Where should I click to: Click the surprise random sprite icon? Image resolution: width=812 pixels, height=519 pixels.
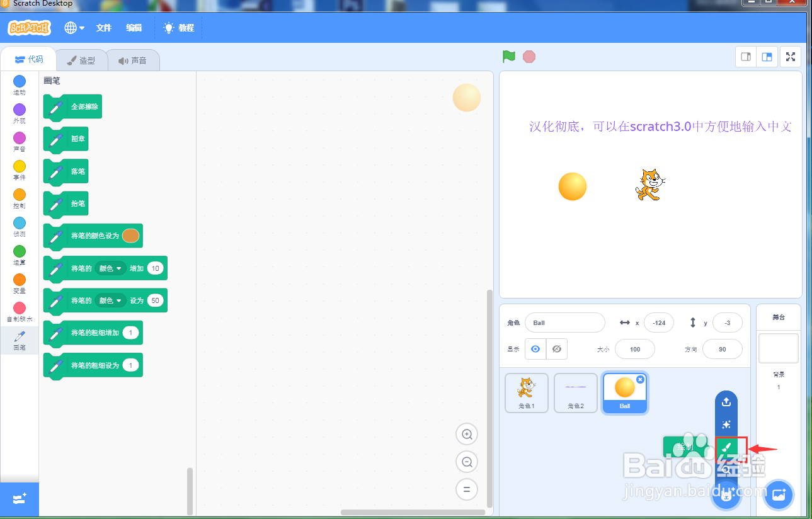click(726, 424)
